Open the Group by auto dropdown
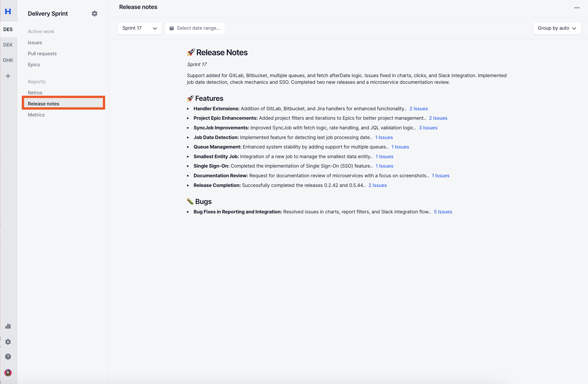 (x=557, y=28)
